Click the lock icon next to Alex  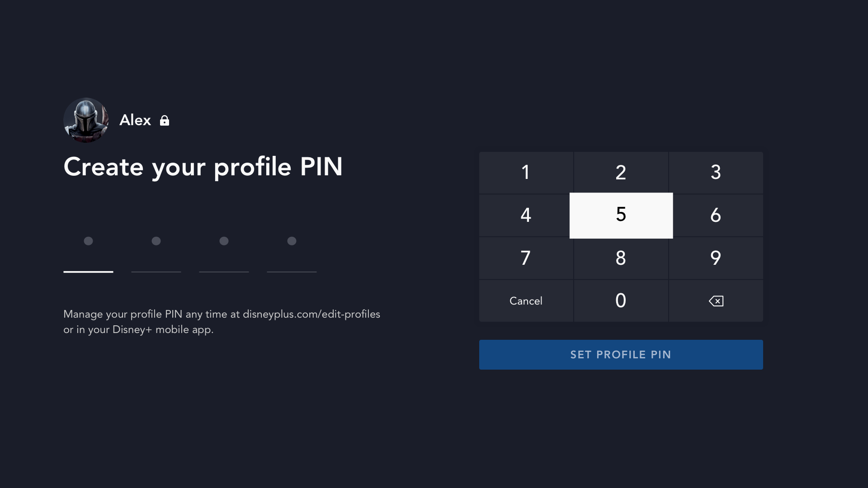click(165, 121)
